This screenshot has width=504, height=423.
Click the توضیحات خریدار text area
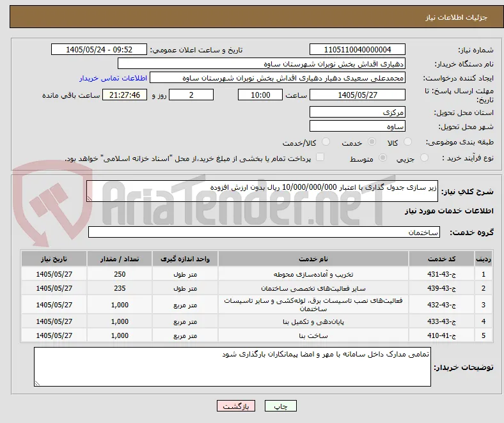pyautogui.click(x=232, y=367)
